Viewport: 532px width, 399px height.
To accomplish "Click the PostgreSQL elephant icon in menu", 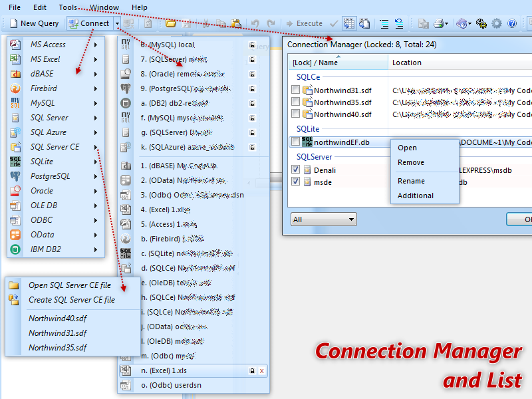I will coord(15,176).
